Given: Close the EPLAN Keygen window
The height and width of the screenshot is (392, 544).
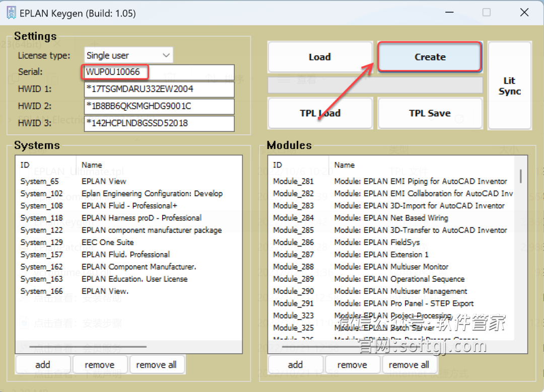Looking at the screenshot, I should (x=524, y=13).
